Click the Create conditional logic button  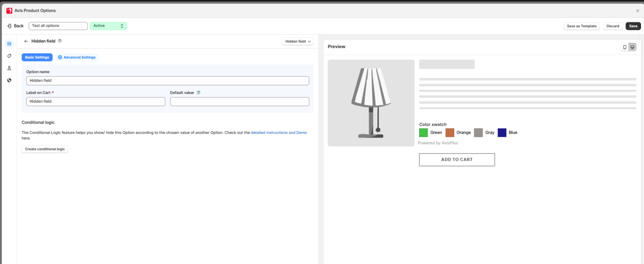45,149
